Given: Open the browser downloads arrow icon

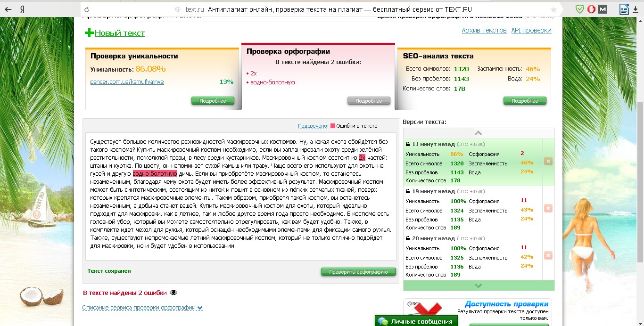Looking at the screenshot, I should 636,9.
